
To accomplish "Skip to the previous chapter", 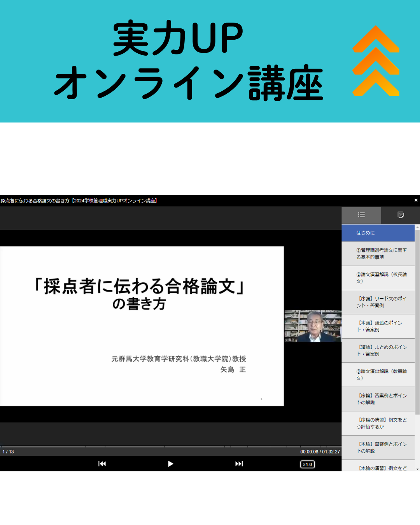I will (x=102, y=464).
